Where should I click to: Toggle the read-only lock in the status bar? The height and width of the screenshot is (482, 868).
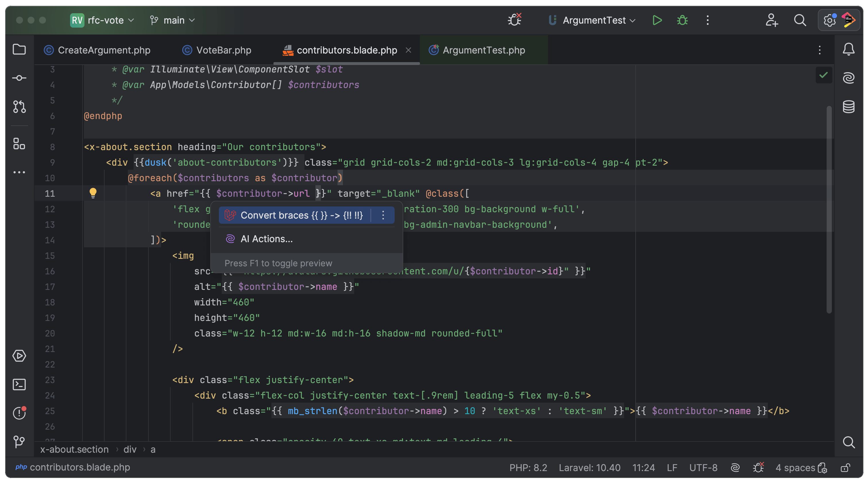[845, 468]
